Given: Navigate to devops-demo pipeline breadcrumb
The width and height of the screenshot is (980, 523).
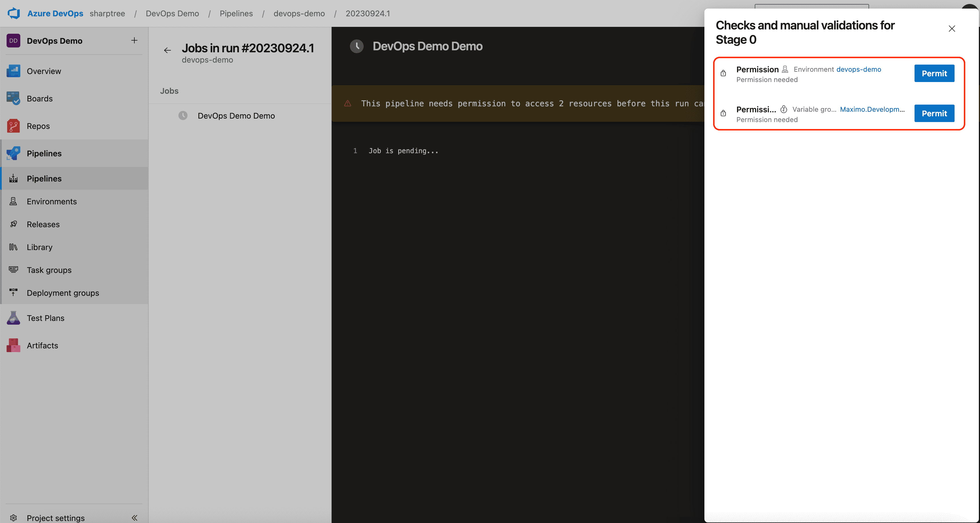Looking at the screenshot, I should [299, 13].
